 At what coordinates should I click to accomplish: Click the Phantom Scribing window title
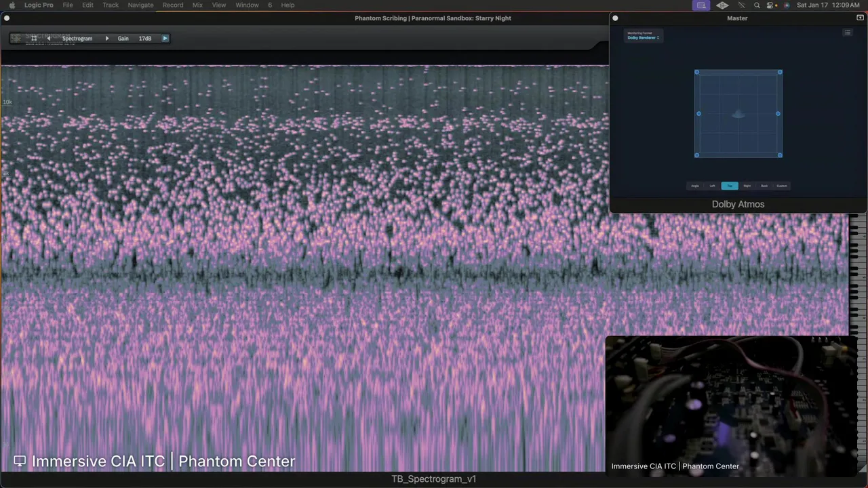[433, 18]
